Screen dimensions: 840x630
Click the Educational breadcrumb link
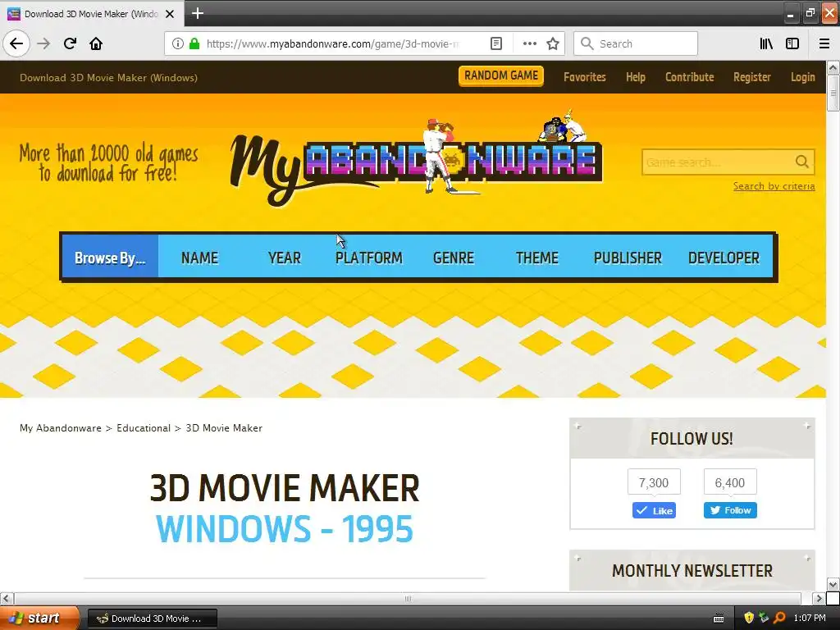coord(144,428)
